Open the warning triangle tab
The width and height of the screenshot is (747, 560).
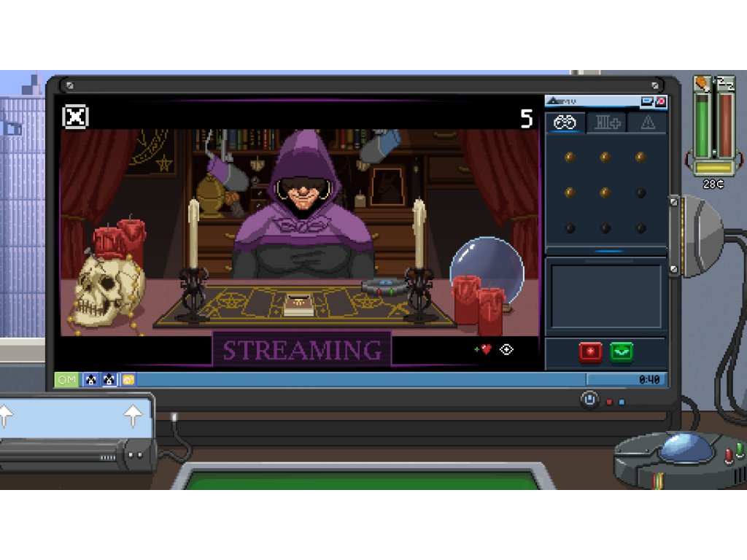point(648,122)
